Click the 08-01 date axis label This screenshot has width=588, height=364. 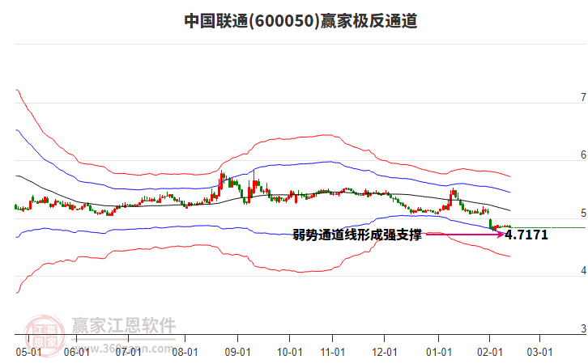pos(185,352)
